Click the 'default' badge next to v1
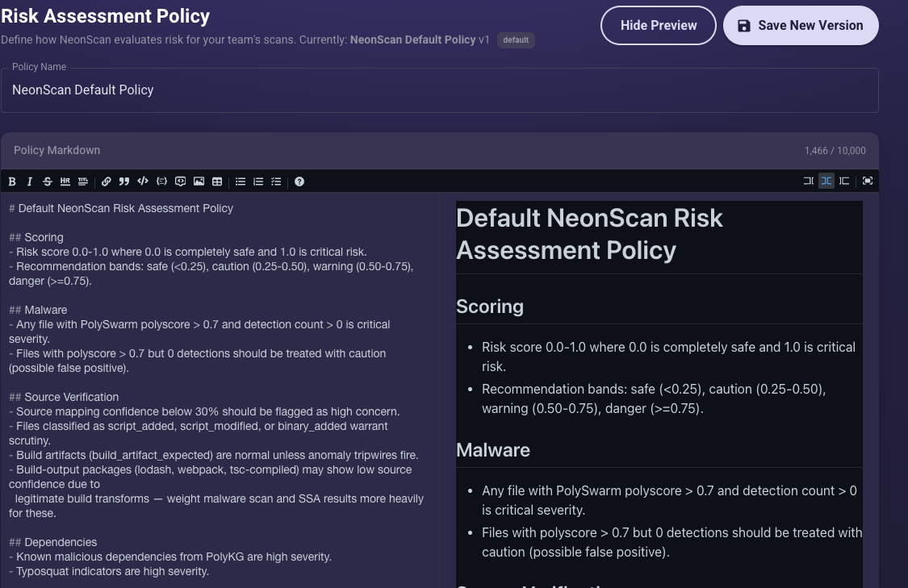Screen dimensions: 908x588 516,40
